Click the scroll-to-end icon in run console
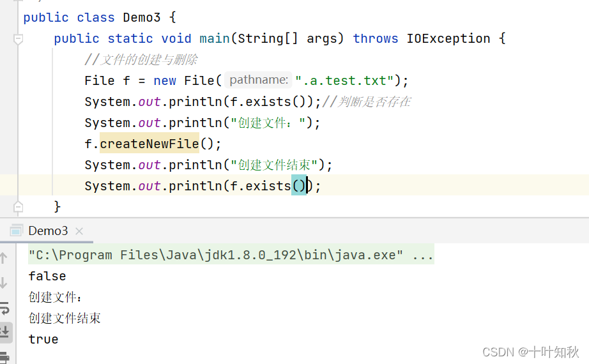The width and height of the screenshot is (589, 364). [4, 332]
